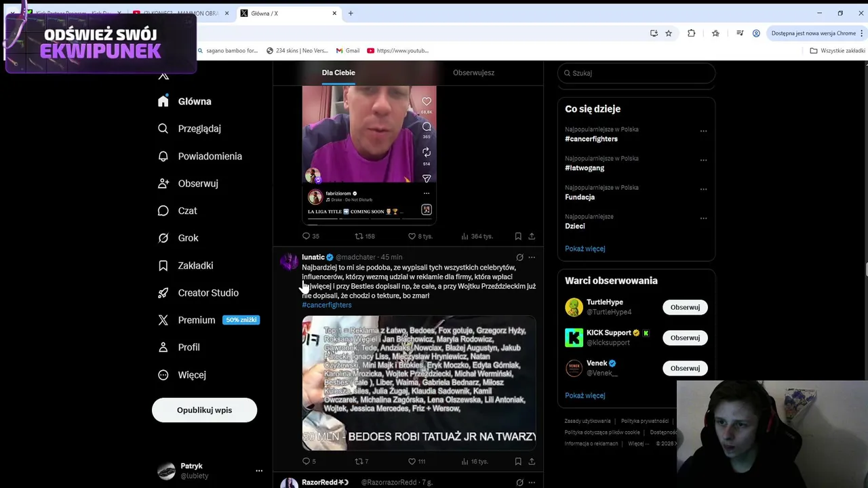Open account menu dots next to Patryk

click(258, 470)
